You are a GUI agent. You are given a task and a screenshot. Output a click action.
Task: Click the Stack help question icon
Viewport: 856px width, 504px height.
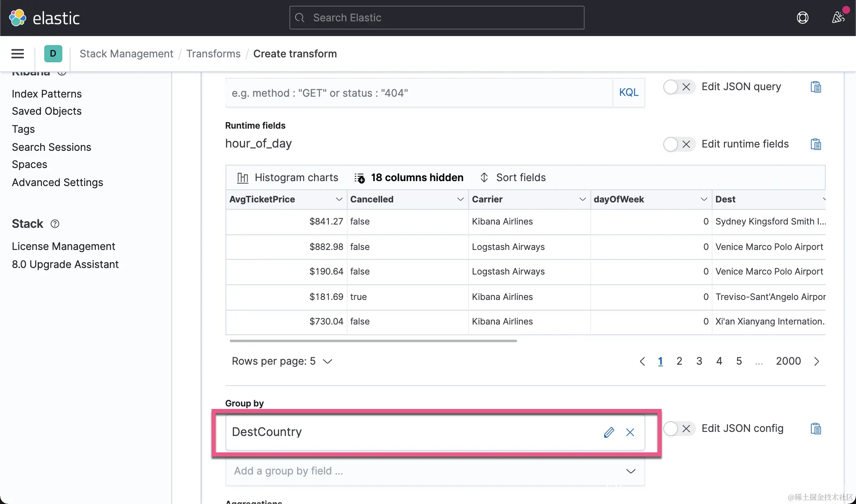[55, 224]
